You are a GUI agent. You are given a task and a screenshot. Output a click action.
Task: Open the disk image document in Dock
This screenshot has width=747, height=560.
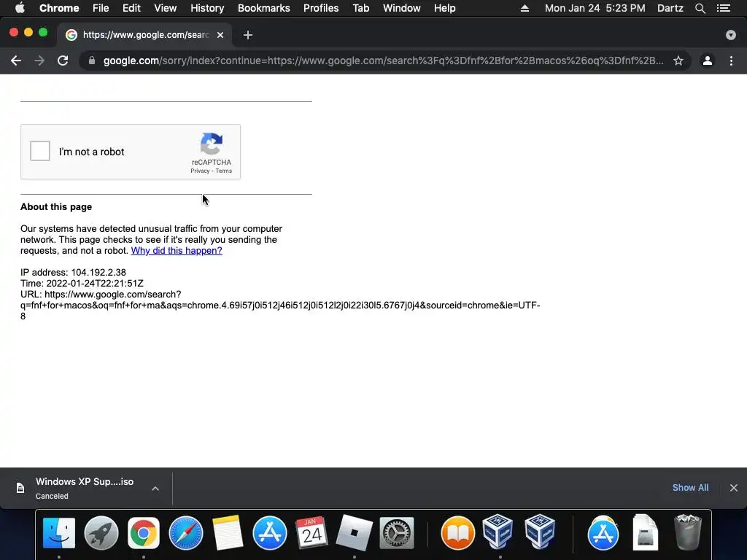[x=645, y=532]
